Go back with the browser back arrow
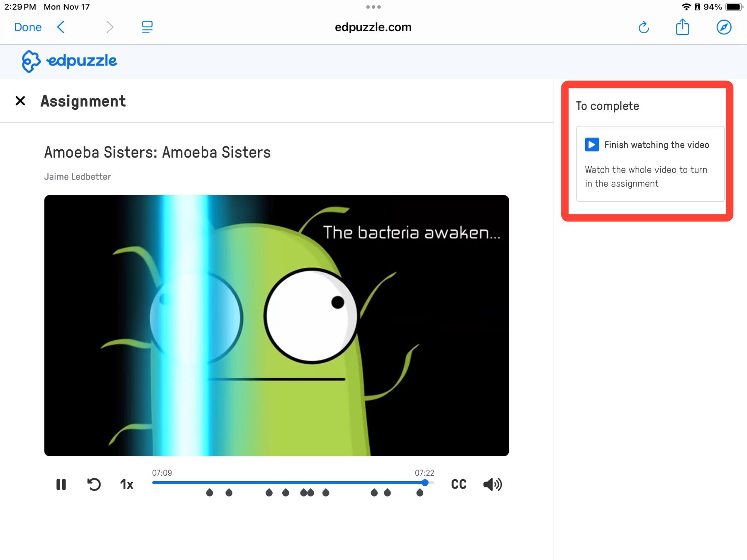747x560 pixels. pyautogui.click(x=61, y=27)
